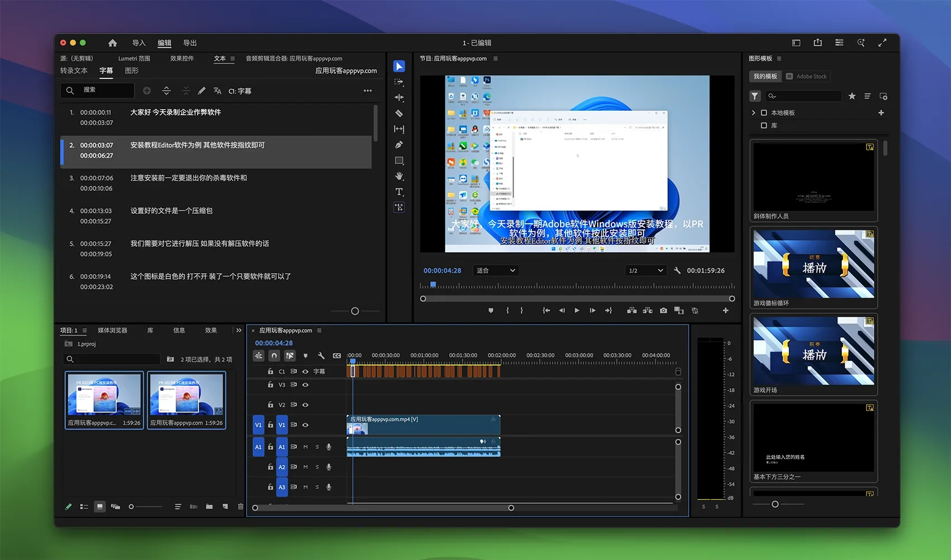Select the Ripple Edit tool
This screenshot has width=951, height=560.
click(399, 98)
